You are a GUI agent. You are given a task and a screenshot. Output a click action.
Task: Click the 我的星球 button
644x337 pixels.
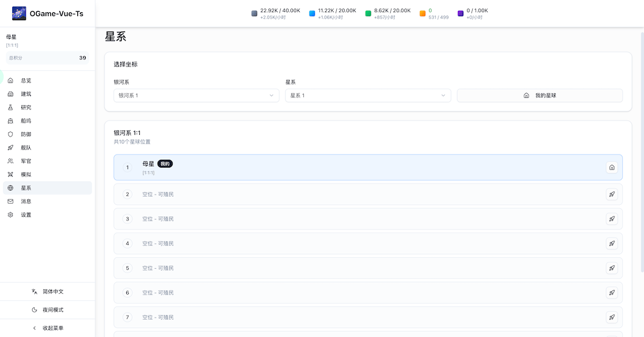click(x=540, y=95)
